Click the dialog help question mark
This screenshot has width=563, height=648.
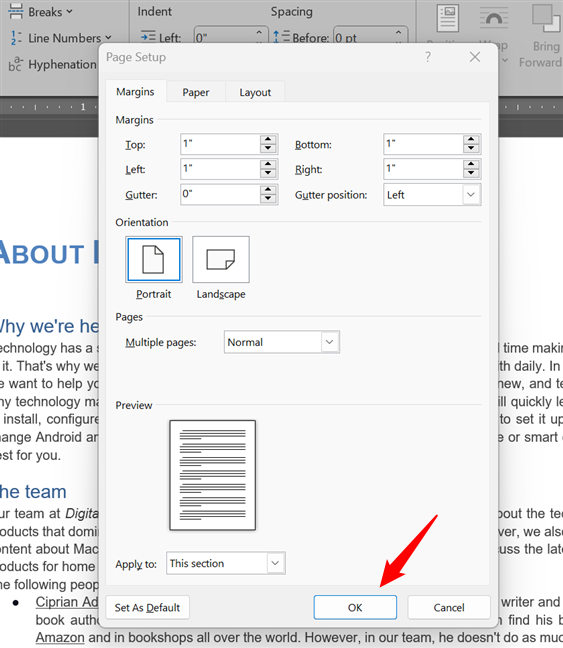click(428, 57)
